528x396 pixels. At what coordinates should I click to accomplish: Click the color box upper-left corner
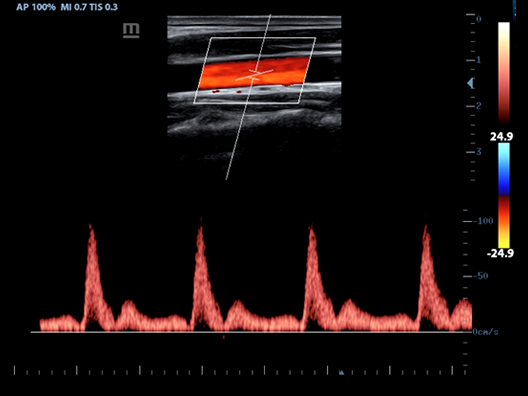point(210,38)
